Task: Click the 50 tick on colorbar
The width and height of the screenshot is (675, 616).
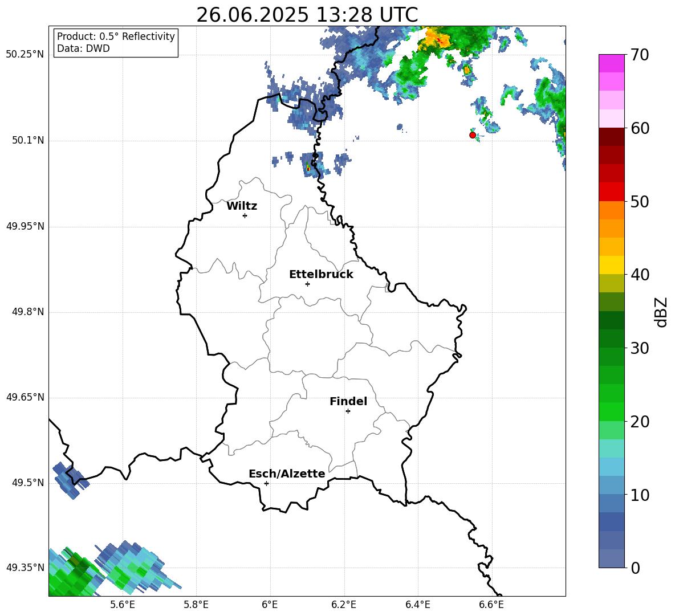Action: point(640,202)
